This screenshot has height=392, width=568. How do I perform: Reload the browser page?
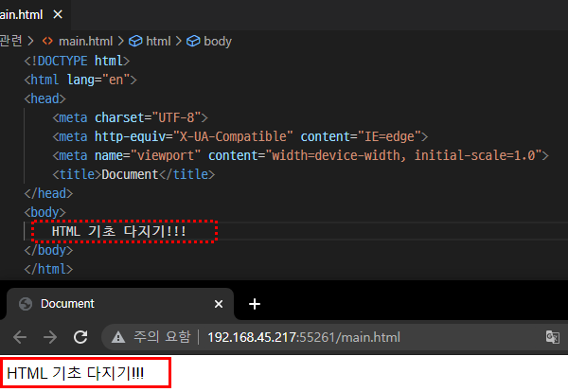(x=80, y=337)
